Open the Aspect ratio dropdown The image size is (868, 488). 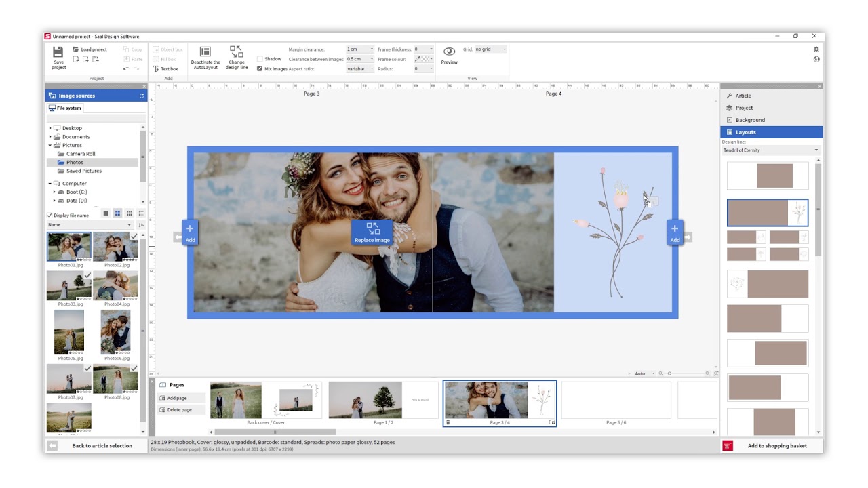[x=360, y=68]
